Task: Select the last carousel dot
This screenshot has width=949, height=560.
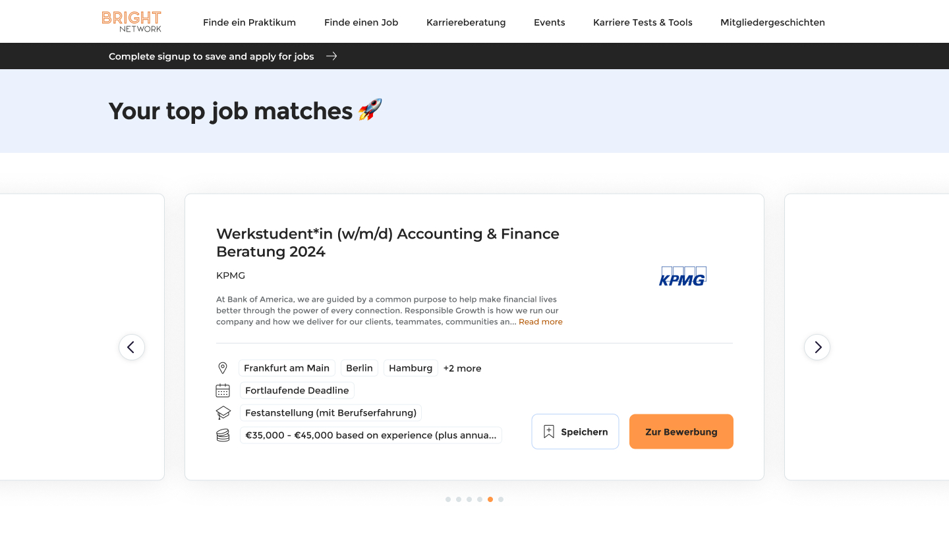Action: pyautogui.click(x=501, y=499)
